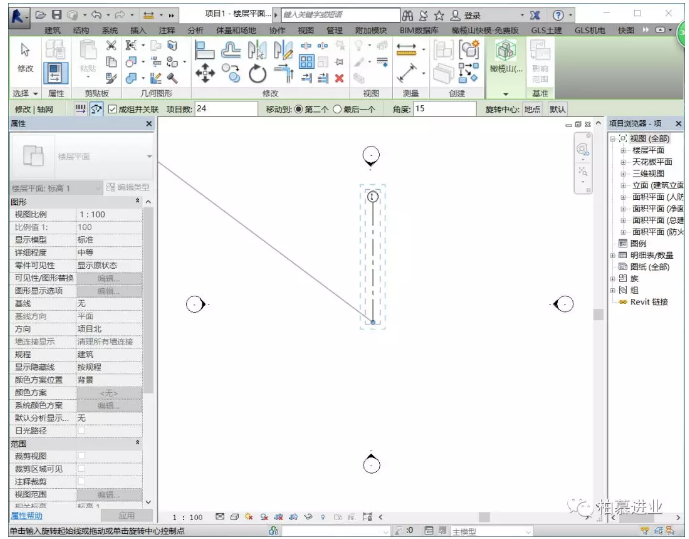This screenshot has height=539, width=689.
Task: Expand the Floor Plans tree node
Action: 623,150
